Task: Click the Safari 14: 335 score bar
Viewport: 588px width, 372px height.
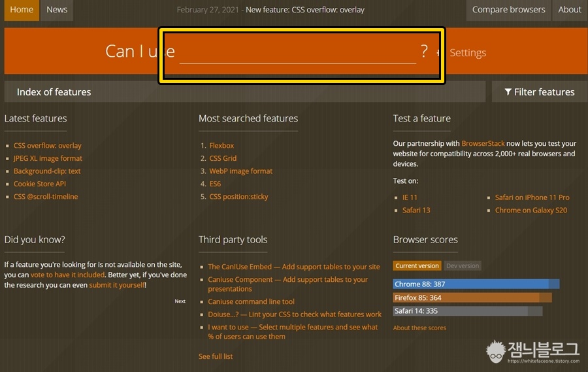Action: point(468,311)
